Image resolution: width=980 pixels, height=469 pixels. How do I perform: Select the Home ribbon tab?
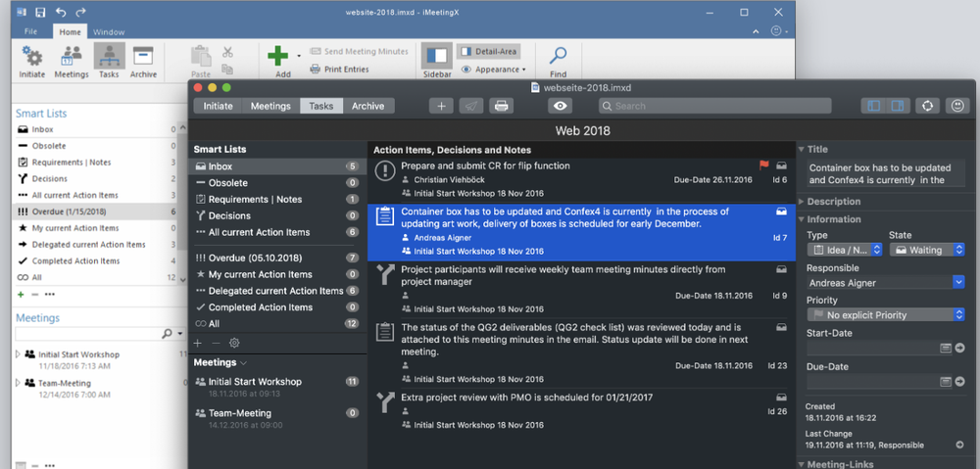pos(70,32)
